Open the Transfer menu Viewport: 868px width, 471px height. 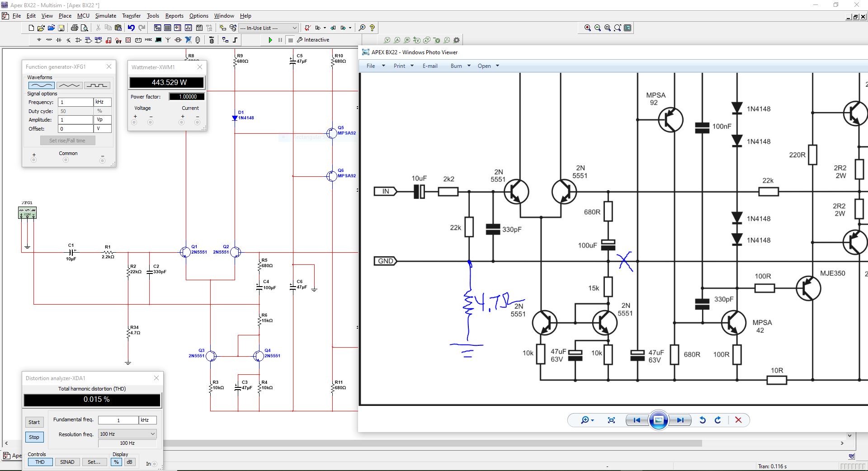131,16
